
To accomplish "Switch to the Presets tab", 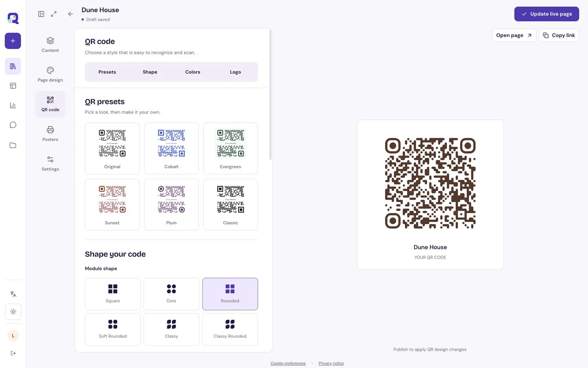I will 107,72.
